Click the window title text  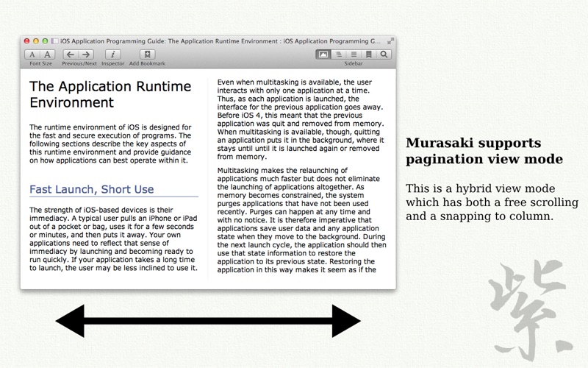[220, 41]
